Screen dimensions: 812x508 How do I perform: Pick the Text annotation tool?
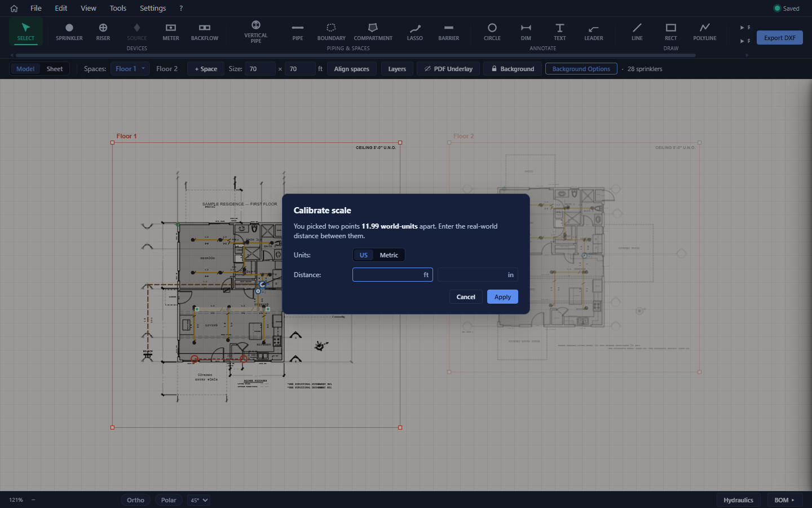tap(560, 32)
